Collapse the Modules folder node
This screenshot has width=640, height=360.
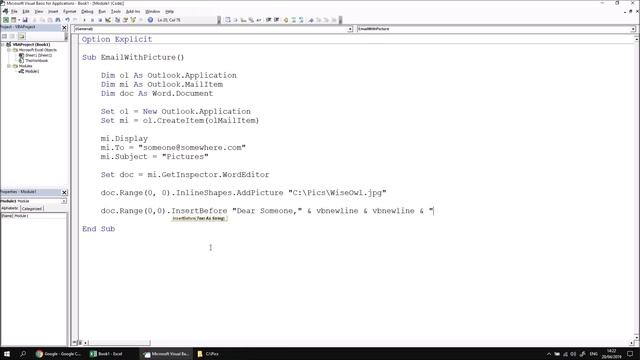point(9,66)
